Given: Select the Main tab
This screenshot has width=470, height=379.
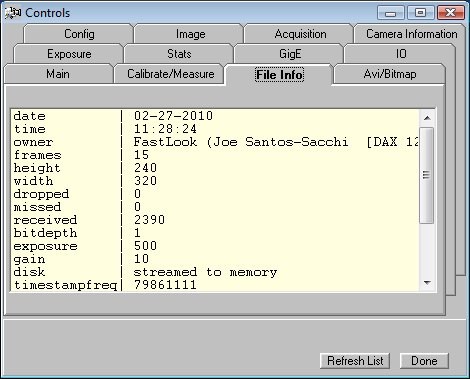Looking at the screenshot, I should click(58, 74).
